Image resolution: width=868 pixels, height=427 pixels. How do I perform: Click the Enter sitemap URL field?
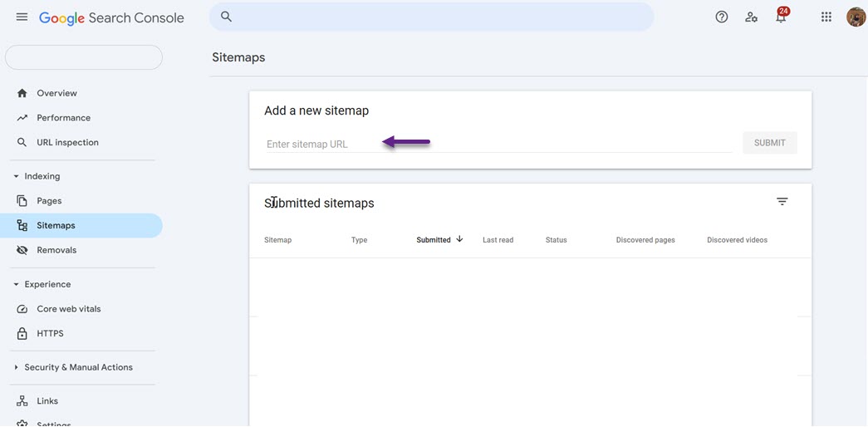(497, 145)
